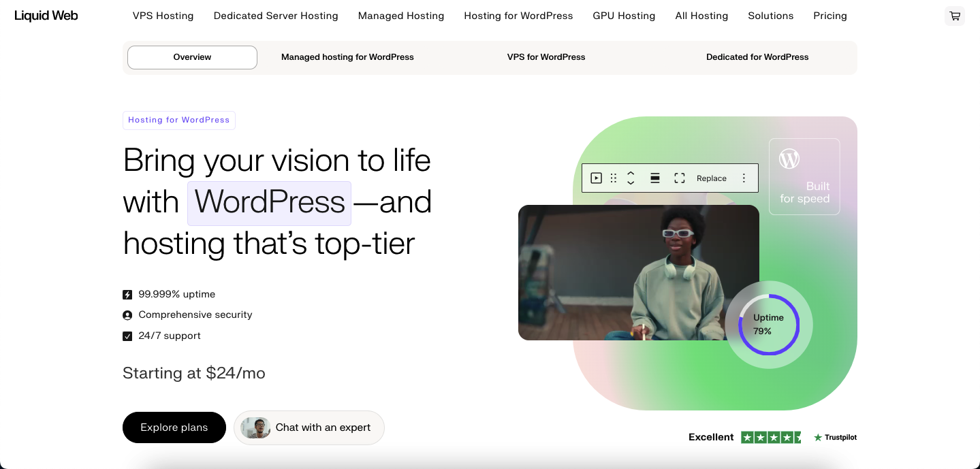This screenshot has width=980, height=469.
Task: Switch to Dedicated for WordPress tab
Action: [757, 57]
